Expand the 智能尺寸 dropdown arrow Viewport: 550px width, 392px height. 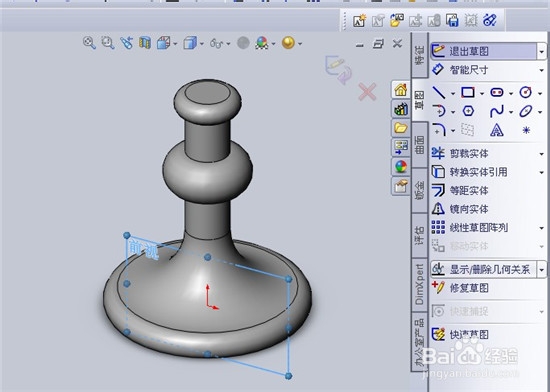[542, 70]
